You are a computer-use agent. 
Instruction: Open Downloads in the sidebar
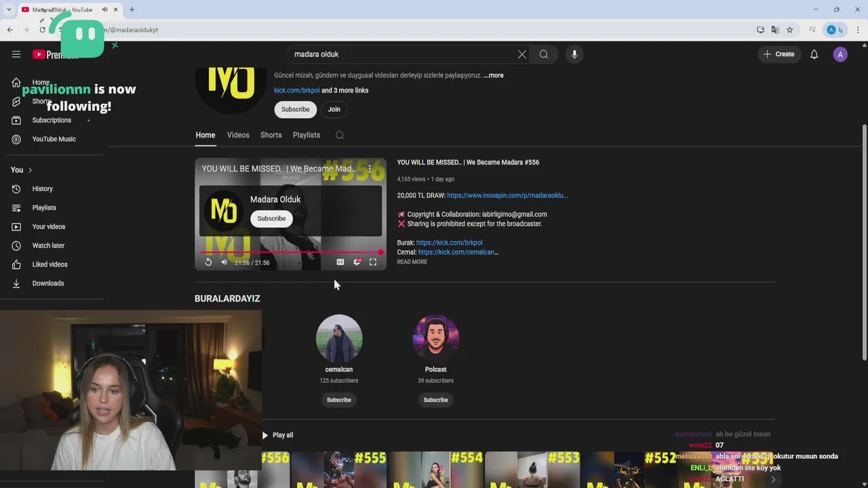(x=47, y=283)
